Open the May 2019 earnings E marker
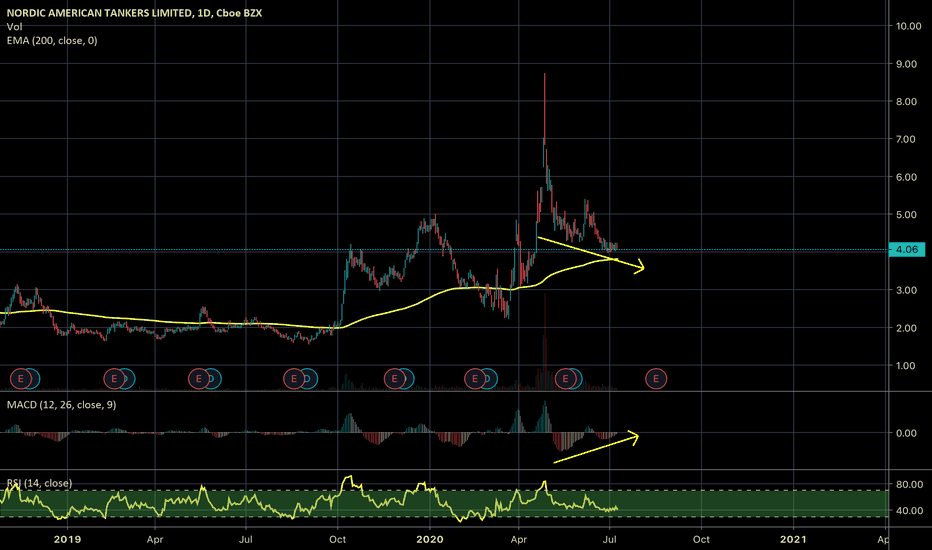This screenshot has height=550, width=932. click(199, 378)
